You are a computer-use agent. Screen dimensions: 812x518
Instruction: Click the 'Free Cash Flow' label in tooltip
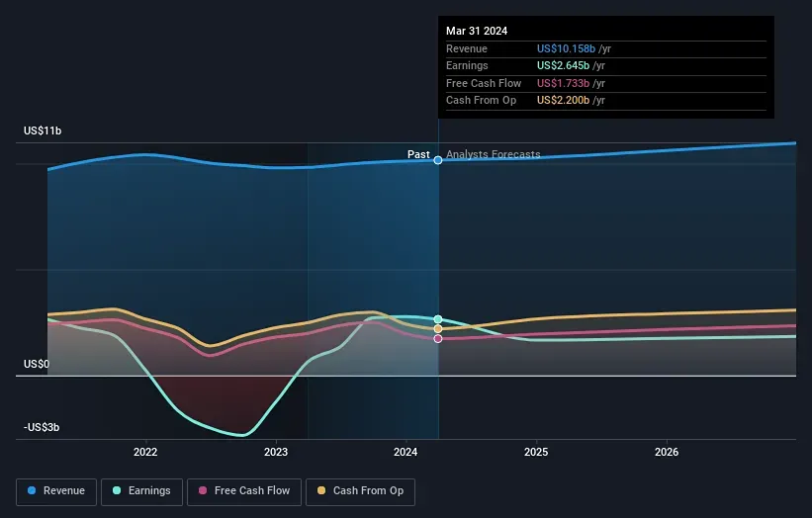tap(484, 83)
